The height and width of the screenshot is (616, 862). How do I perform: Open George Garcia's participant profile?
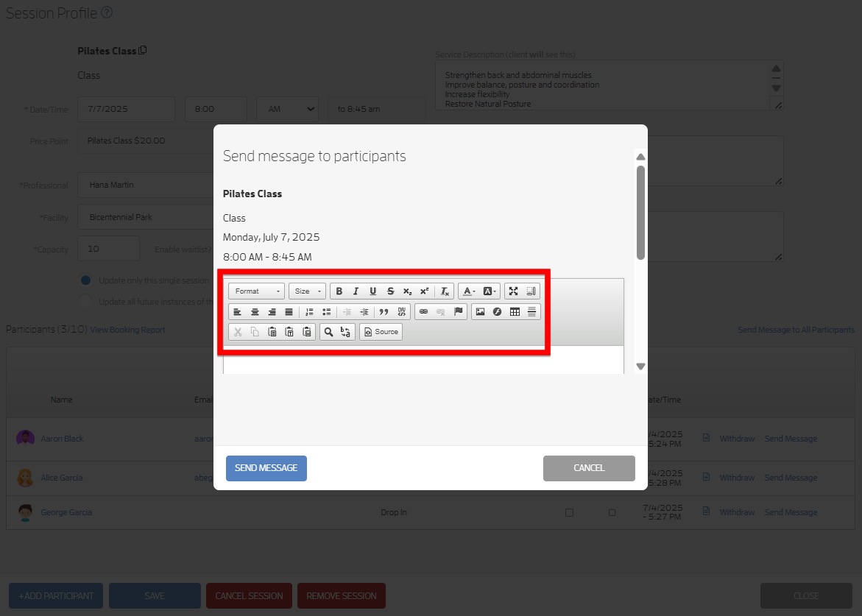(x=66, y=512)
